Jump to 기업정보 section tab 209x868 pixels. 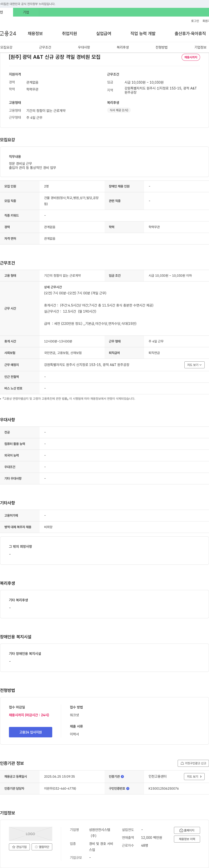[200, 47]
